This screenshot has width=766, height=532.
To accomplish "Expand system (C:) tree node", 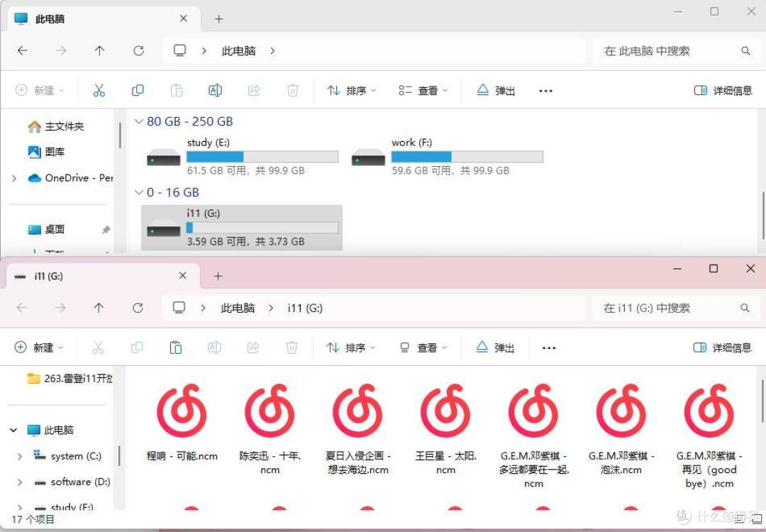I will pos(20,456).
